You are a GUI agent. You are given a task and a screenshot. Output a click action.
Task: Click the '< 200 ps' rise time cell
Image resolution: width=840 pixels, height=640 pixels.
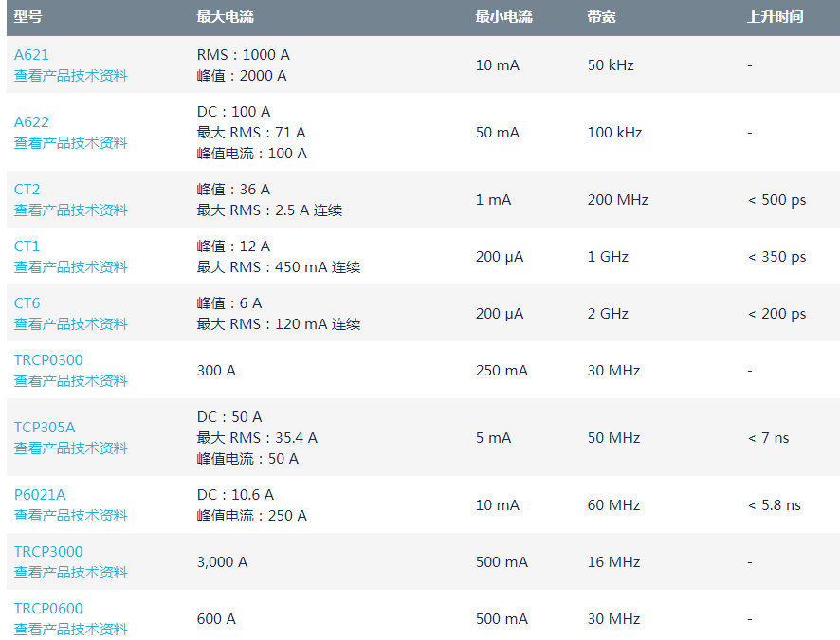[776, 314]
